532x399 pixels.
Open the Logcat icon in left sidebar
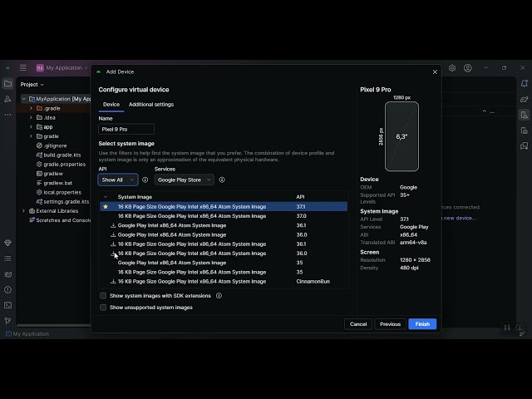coord(7,274)
